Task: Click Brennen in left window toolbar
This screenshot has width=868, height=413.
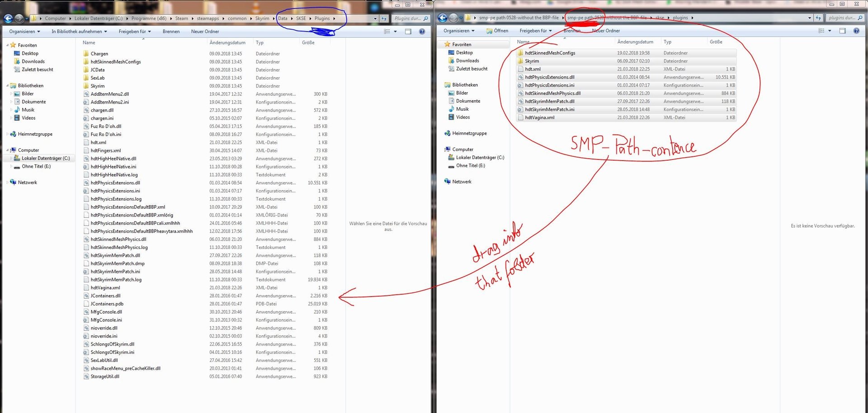Action: (171, 32)
